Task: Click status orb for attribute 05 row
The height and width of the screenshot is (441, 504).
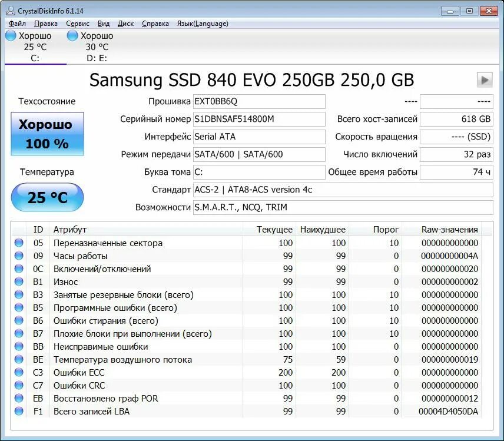Action: tap(19, 243)
